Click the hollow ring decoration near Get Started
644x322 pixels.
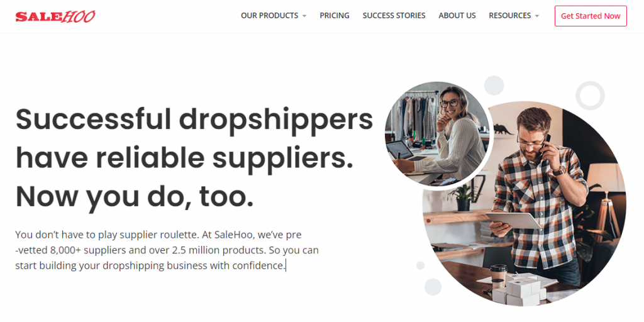pos(590,96)
